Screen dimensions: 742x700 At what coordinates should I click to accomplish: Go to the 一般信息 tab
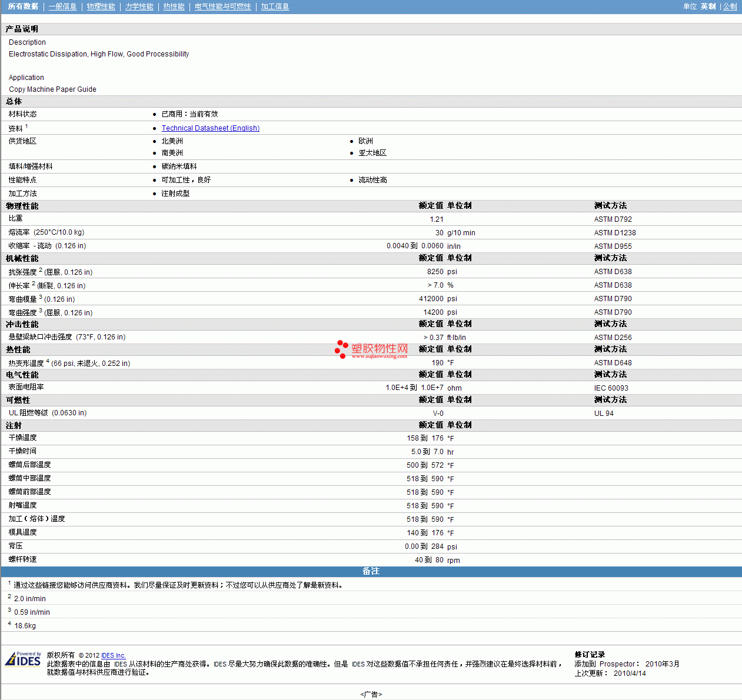point(62,6)
